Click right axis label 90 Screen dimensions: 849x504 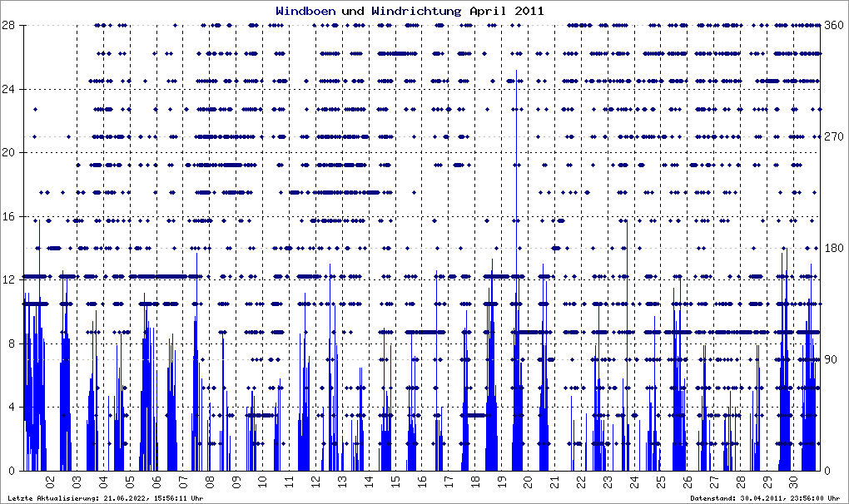coord(832,359)
